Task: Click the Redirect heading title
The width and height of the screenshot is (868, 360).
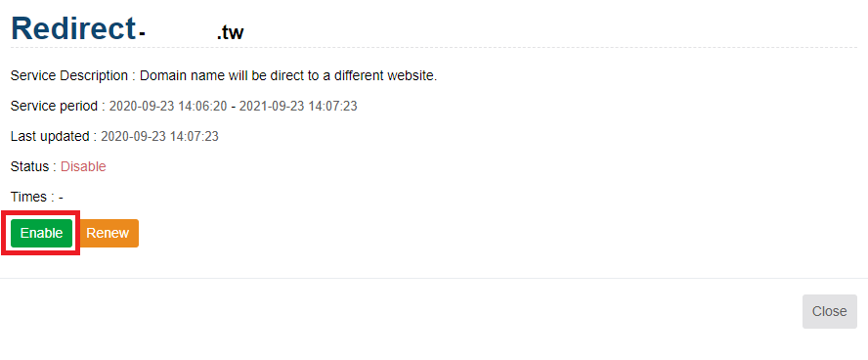Action: point(73,28)
